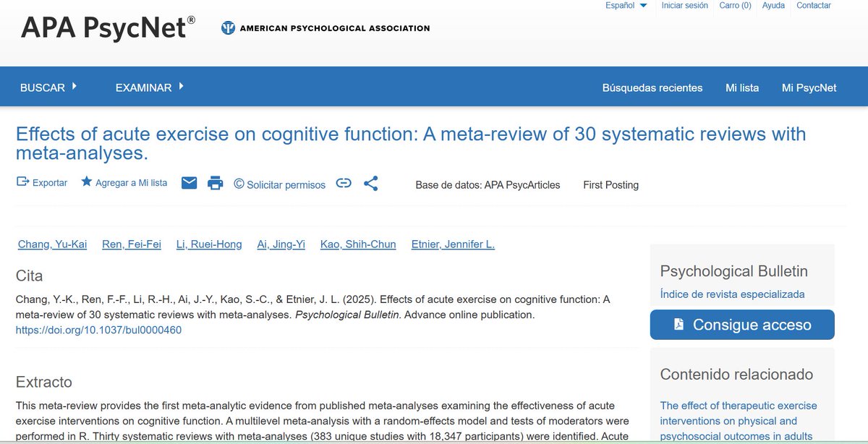Click the Exportar icon with arrow

pyautogui.click(x=22, y=182)
